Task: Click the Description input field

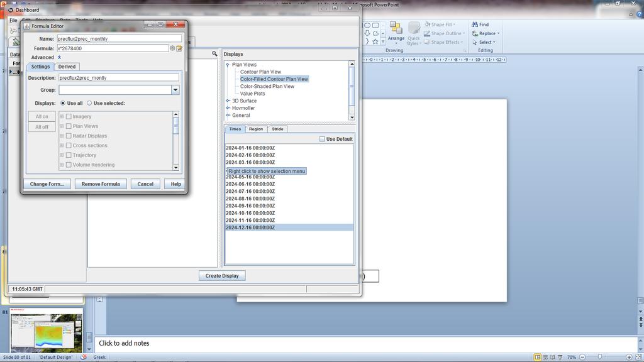Action: coord(119,77)
